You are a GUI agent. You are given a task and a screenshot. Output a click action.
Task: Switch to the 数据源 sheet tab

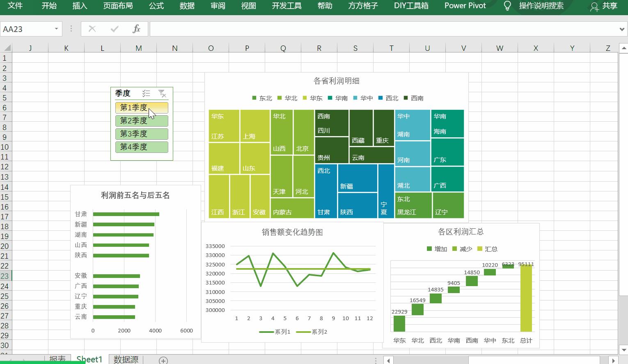(126, 359)
